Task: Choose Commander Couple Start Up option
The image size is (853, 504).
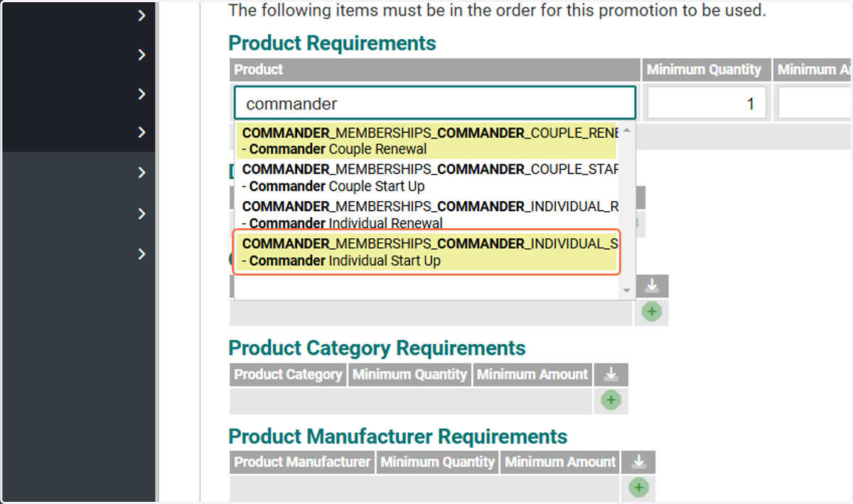Action: (428, 178)
